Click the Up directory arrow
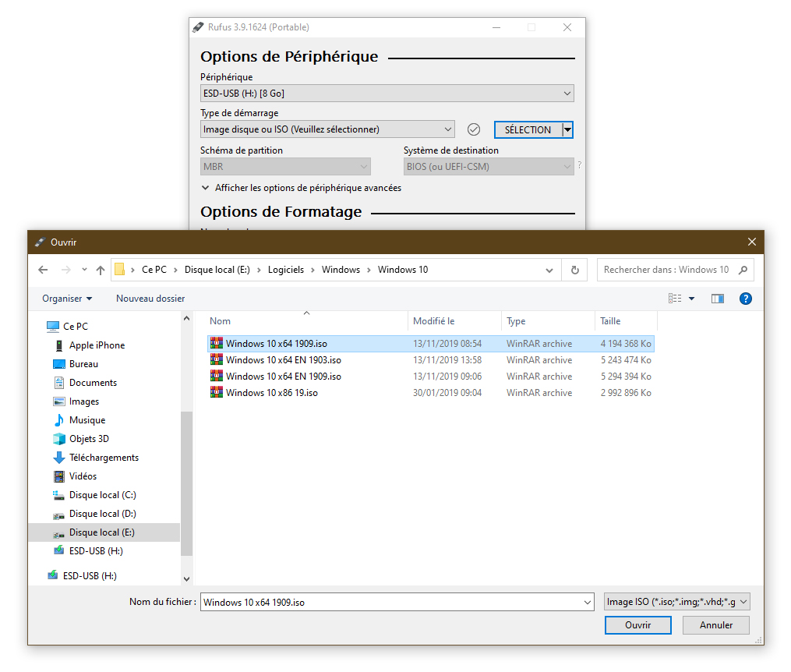The image size is (791, 672). tap(101, 270)
